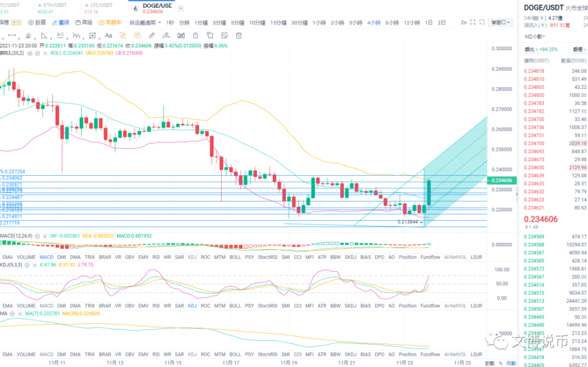Select the 1小時 timeframe
The image size is (588, 367).
[319, 22]
